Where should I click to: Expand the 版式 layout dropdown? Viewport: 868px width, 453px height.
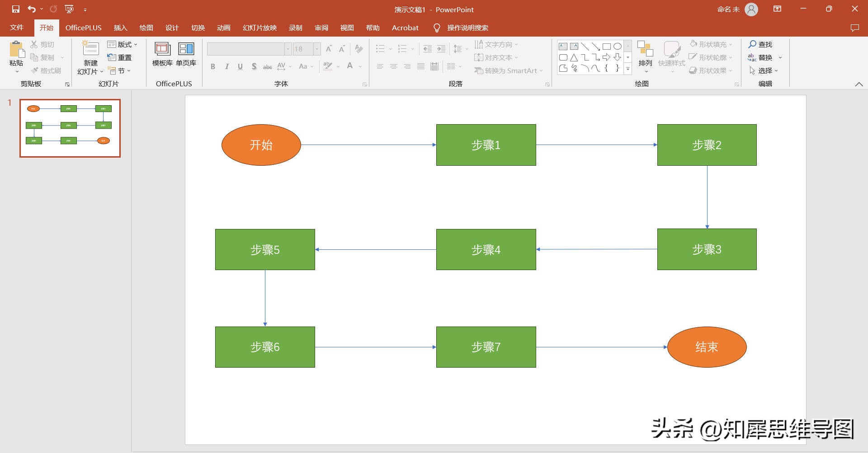tap(123, 44)
